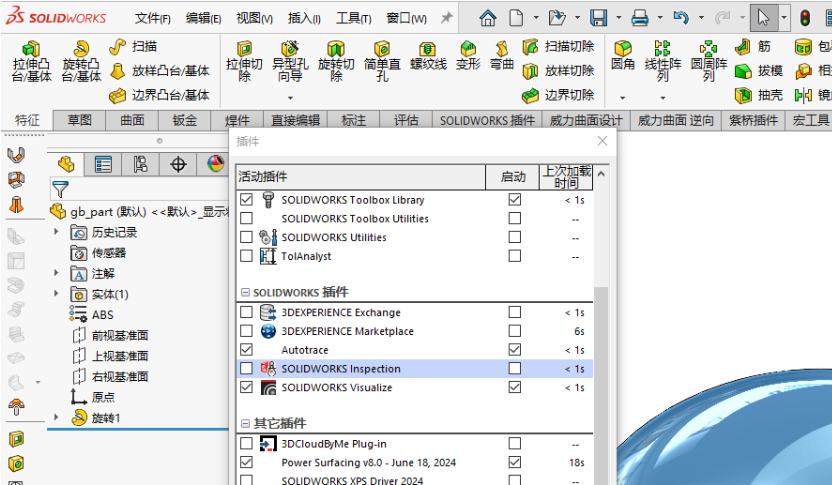
Task: Click the feature tree filter funnel icon
Action: [60, 189]
